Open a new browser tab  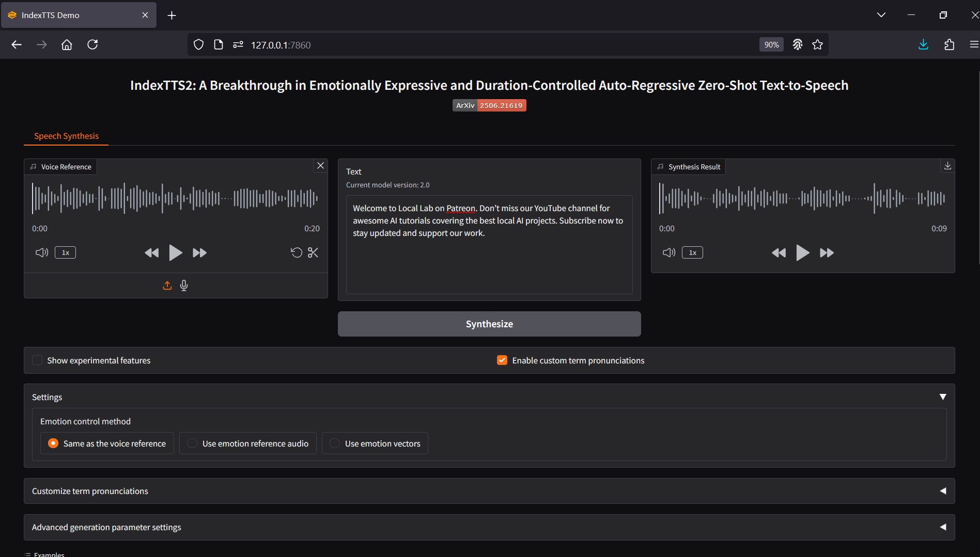coord(172,15)
